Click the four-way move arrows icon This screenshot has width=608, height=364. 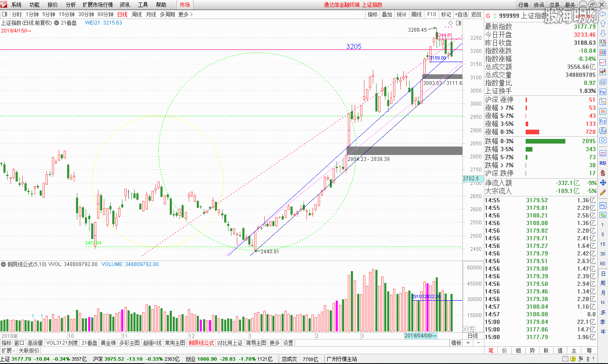tap(603, 182)
